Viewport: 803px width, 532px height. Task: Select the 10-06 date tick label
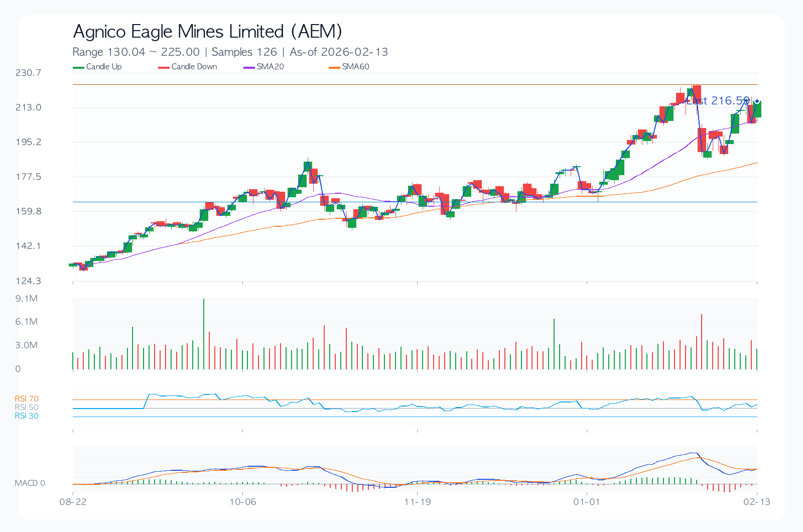click(x=243, y=501)
